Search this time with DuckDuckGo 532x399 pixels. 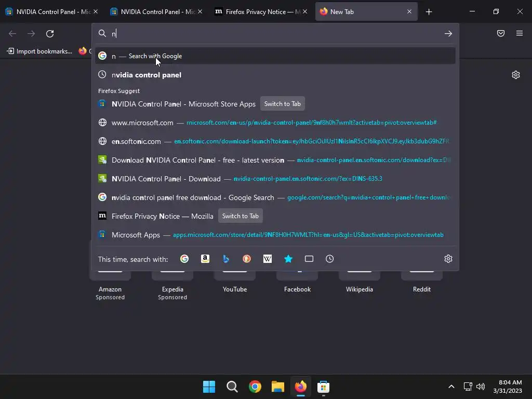coord(247,259)
